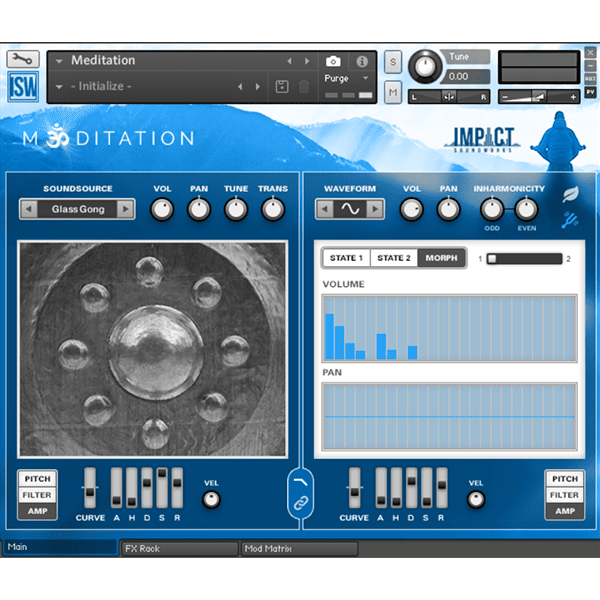Toggle the Solo S button
This screenshot has height=600, width=600.
pyautogui.click(x=393, y=62)
